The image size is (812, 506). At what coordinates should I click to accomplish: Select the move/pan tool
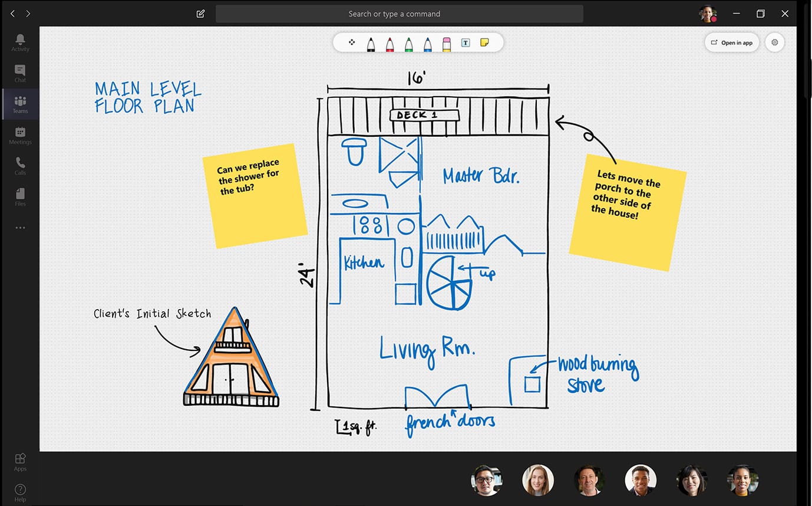pyautogui.click(x=352, y=42)
